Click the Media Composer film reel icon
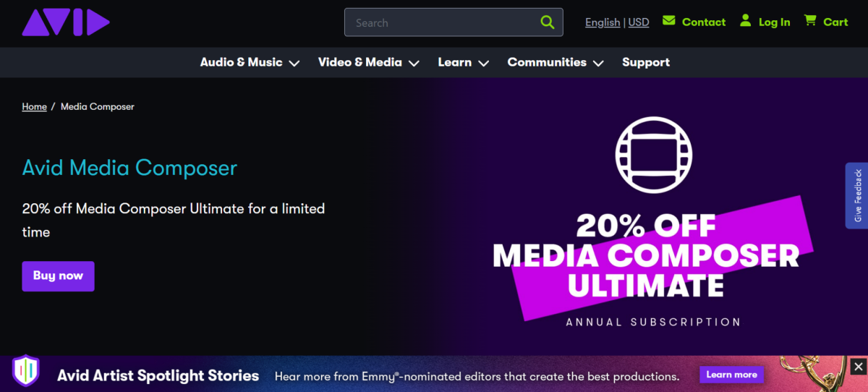Screen dimensions: 868x392 tap(654, 154)
